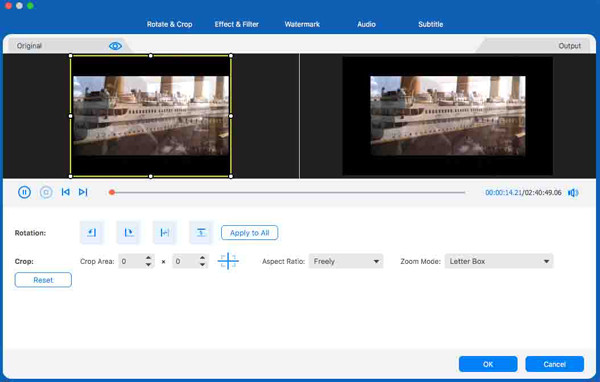
Task: Click the total duration 02:40:49.06 text
Action: (543, 193)
